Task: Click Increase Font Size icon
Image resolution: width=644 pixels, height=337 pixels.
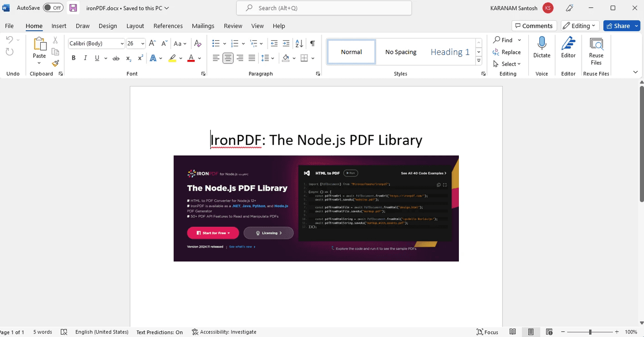Action: click(x=152, y=44)
